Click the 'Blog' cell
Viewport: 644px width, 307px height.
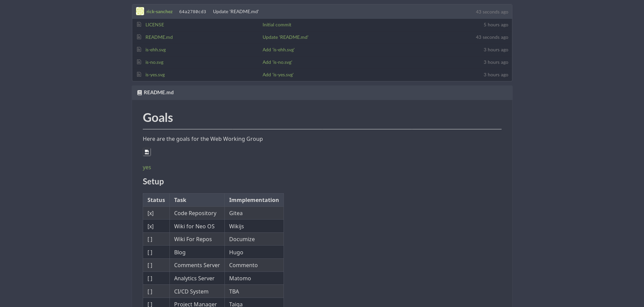(197, 252)
